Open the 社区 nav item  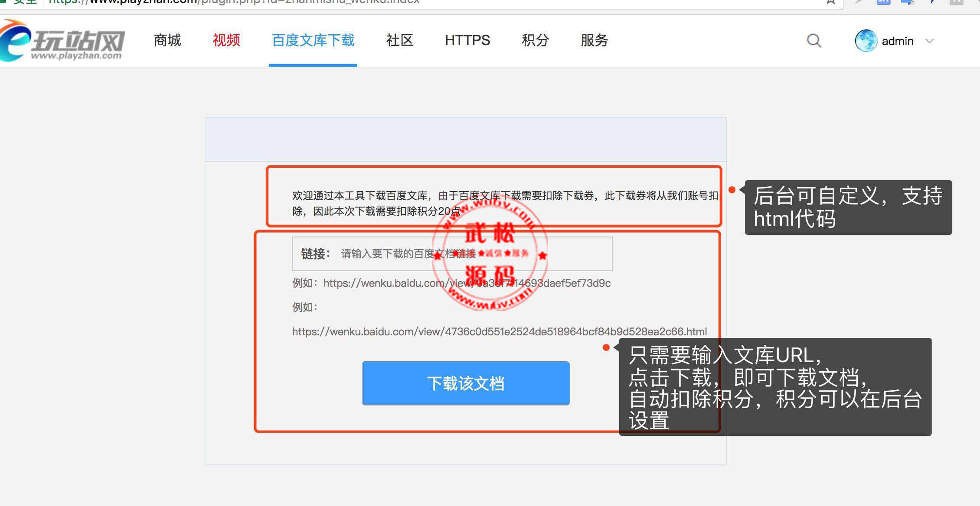[x=400, y=40]
